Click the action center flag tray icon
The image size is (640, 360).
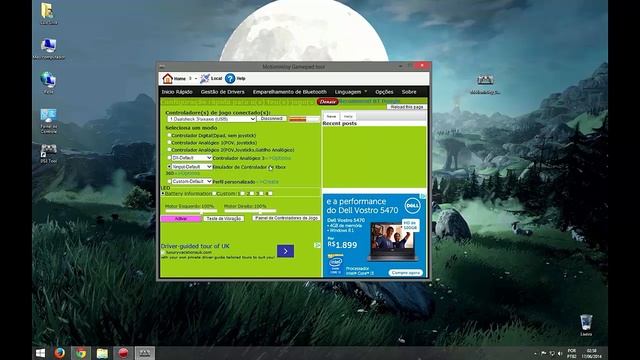coord(544,353)
